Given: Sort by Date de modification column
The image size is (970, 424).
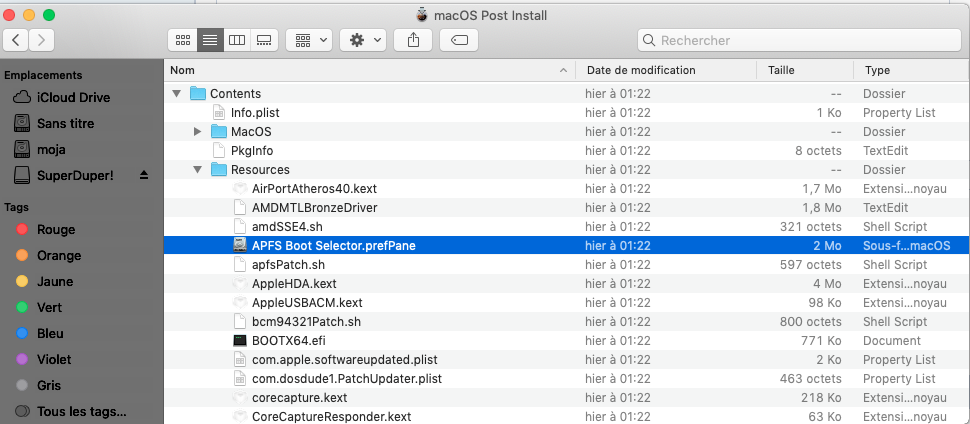Looking at the screenshot, I should click(666, 71).
